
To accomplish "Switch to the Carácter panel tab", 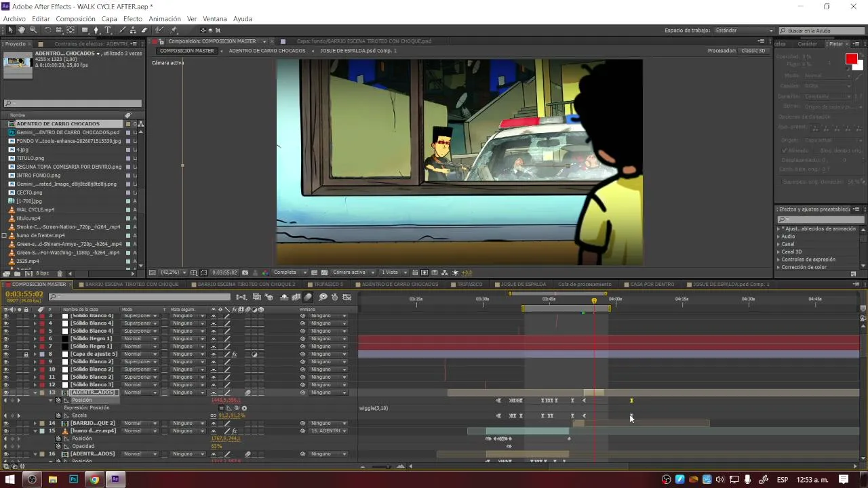I will pos(807,43).
